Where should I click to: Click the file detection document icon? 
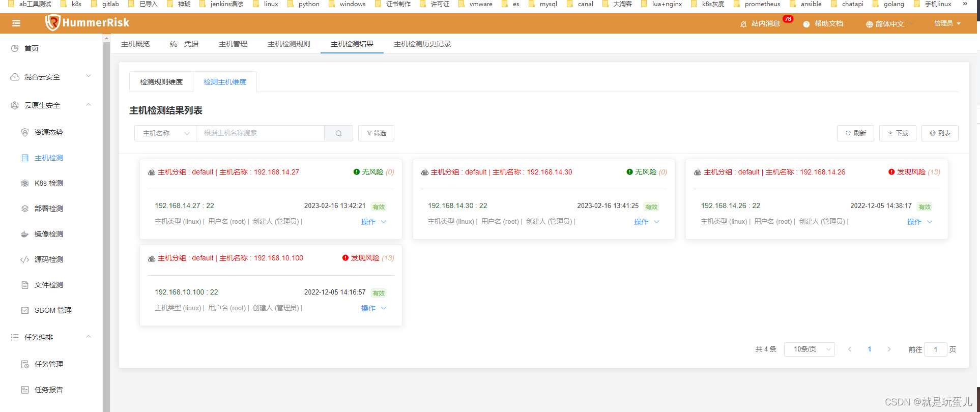[25, 285]
